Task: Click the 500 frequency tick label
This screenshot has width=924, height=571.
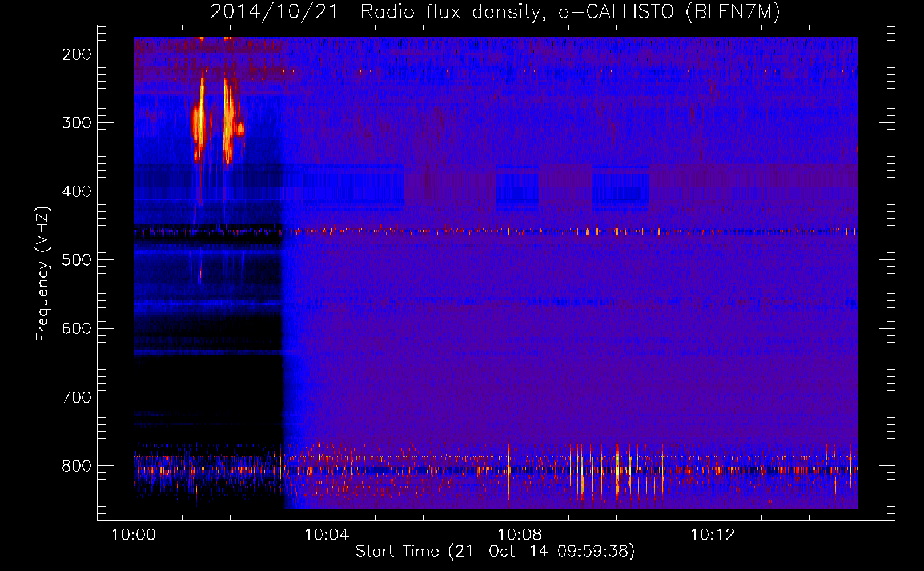Action: [77, 260]
